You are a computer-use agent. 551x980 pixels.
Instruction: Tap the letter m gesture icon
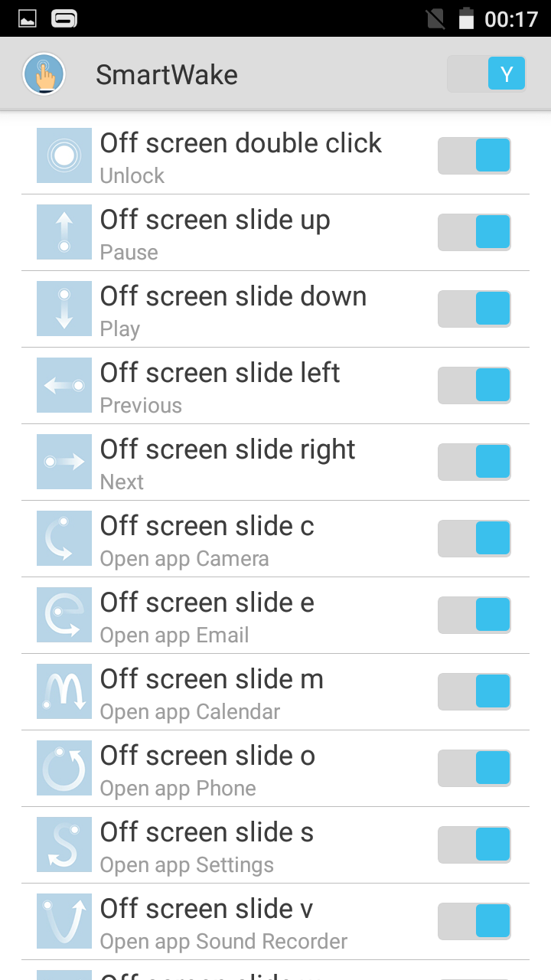[64, 691]
